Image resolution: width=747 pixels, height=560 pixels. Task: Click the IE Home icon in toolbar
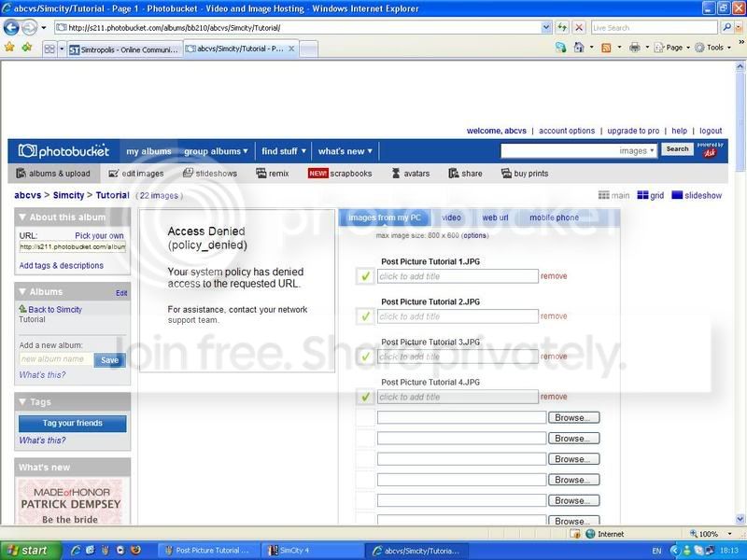[579, 48]
